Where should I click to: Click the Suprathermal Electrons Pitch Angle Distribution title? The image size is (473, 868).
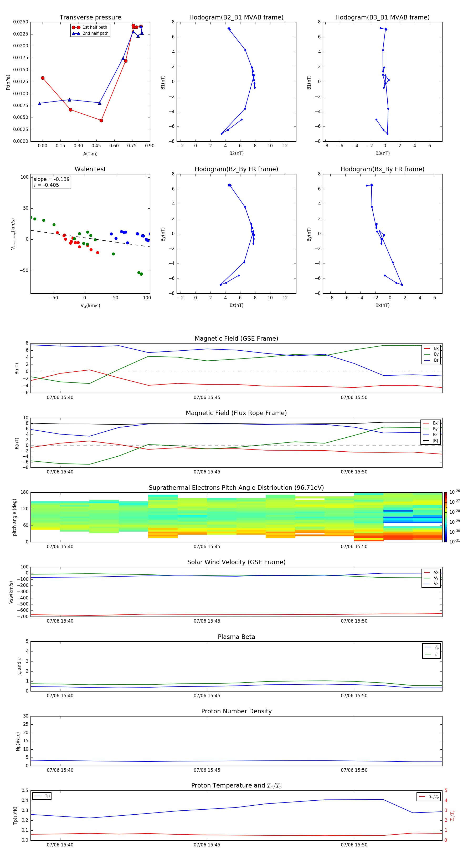[x=236, y=488]
